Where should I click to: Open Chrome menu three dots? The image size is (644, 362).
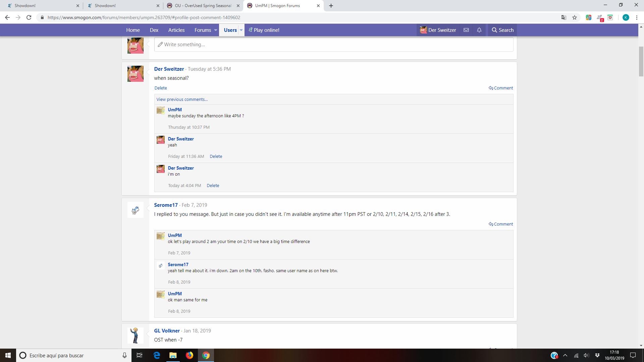coord(637,17)
